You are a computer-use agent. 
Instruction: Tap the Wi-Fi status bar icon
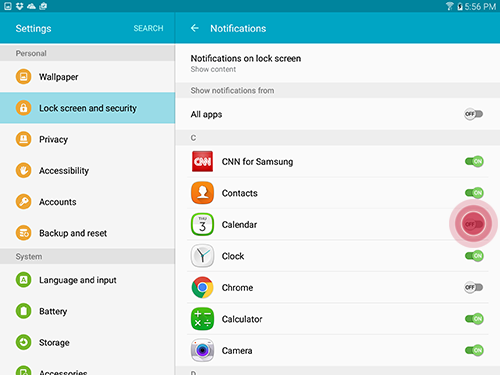click(x=450, y=6)
